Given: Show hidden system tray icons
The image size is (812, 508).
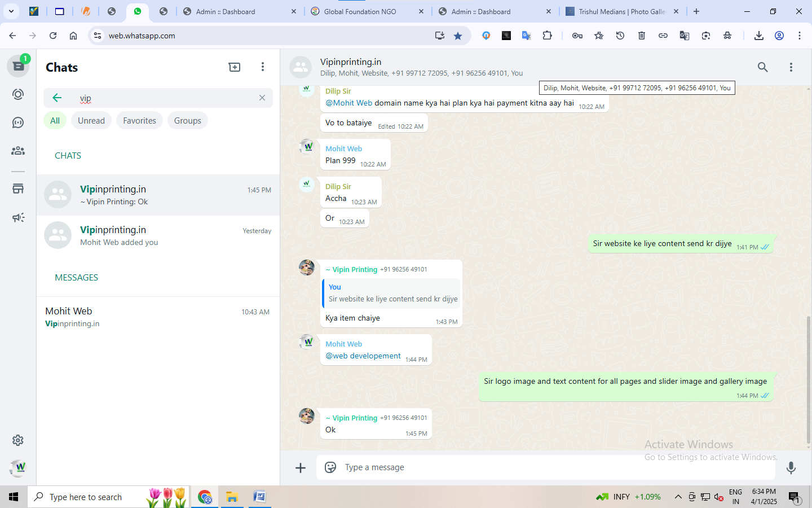Looking at the screenshot, I should 678,497.
